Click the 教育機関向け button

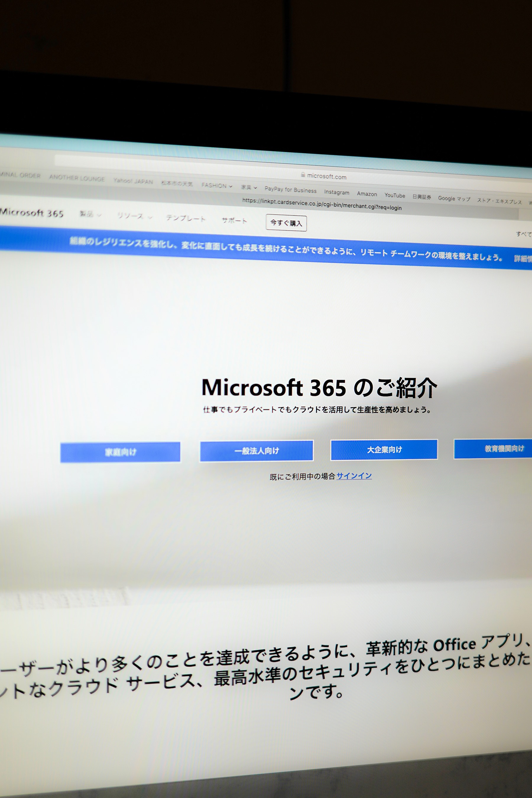coord(493,449)
